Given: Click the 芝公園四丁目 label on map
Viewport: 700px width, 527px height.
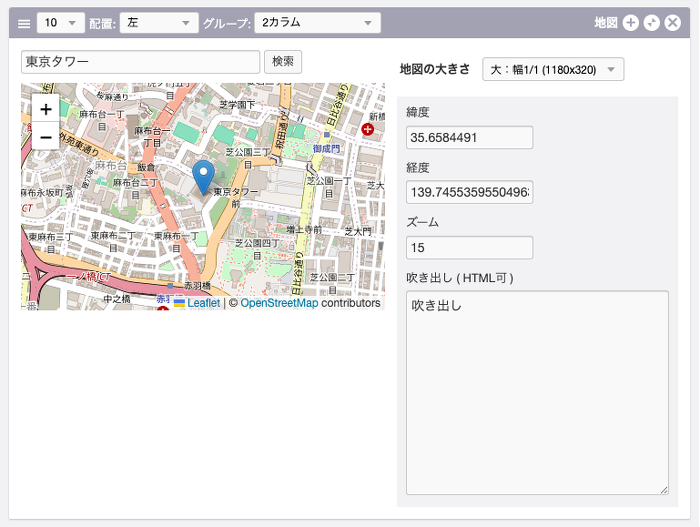Looking at the screenshot, I should (257, 249).
